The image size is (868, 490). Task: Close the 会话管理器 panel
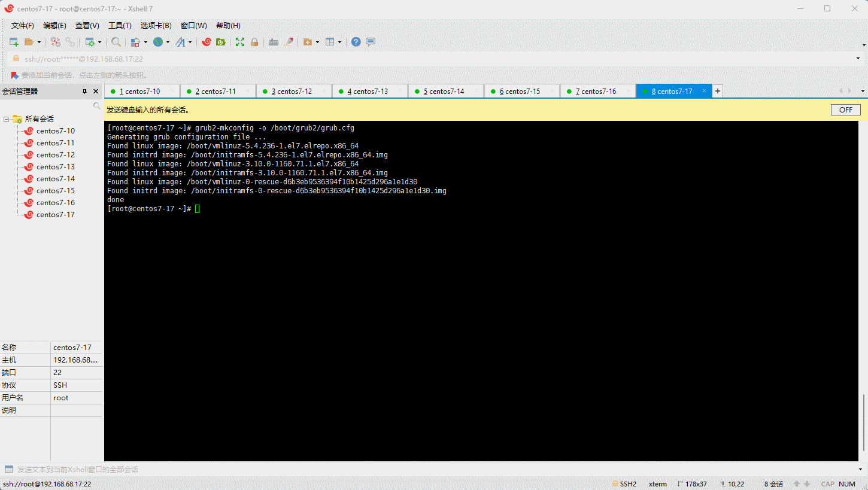pyautogui.click(x=96, y=92)
